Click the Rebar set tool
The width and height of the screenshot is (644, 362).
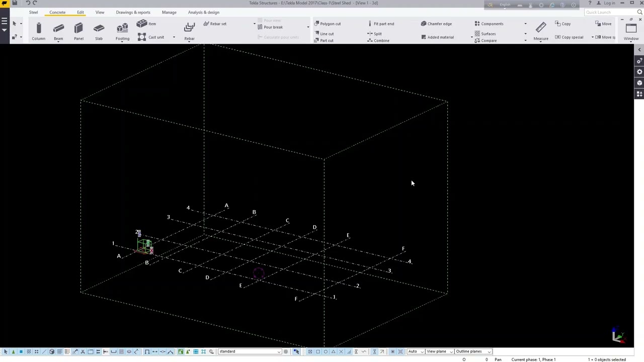[215, 24]
